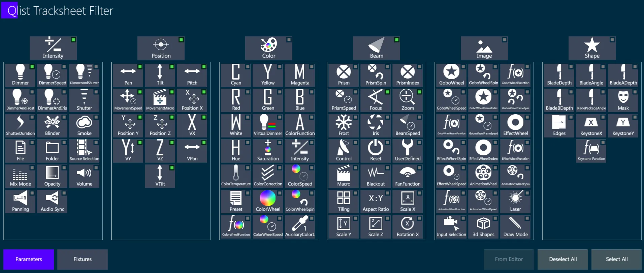This screenshot has width=644, height=273.
Task: Select the Smoke parameter icon
Action: pos(84,125)
